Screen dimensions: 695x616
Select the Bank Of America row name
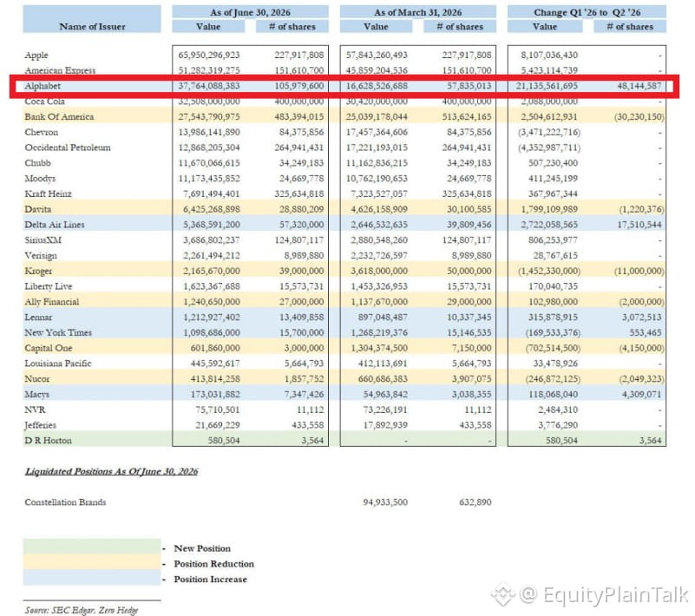(59, 116)
